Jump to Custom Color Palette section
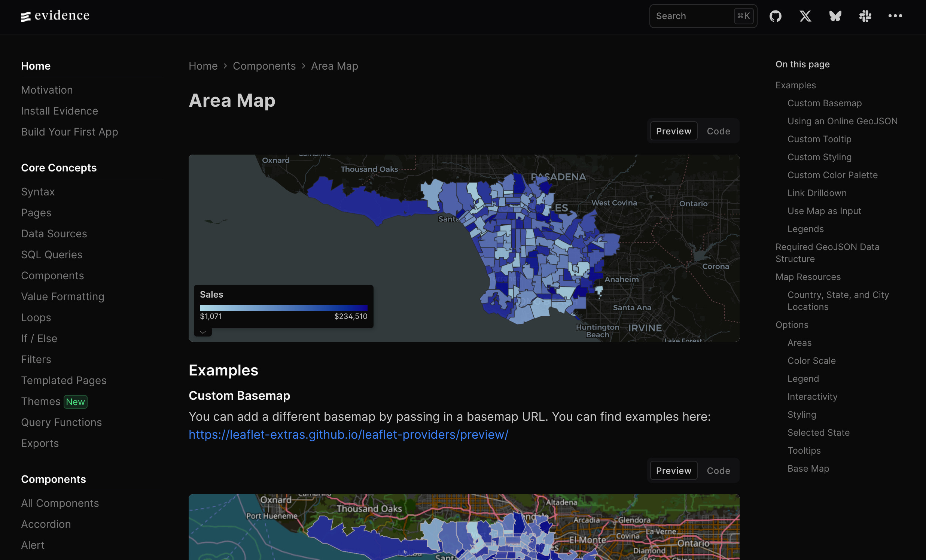 pos(832,175)
